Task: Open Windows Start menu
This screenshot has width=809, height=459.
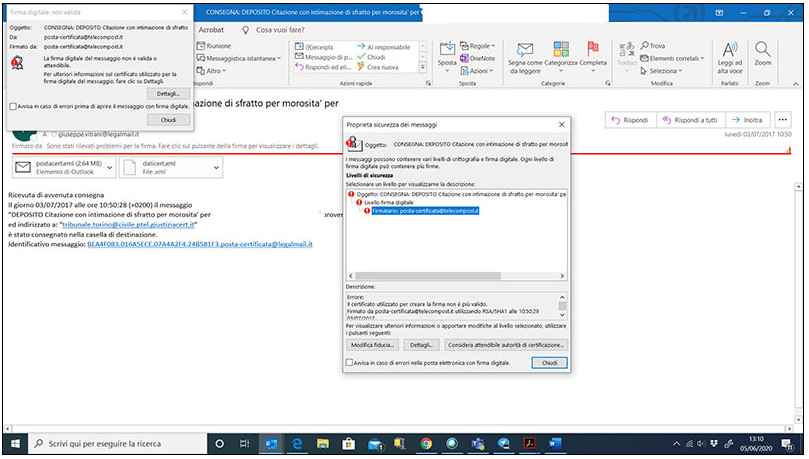Action: [x=15, y=444]
